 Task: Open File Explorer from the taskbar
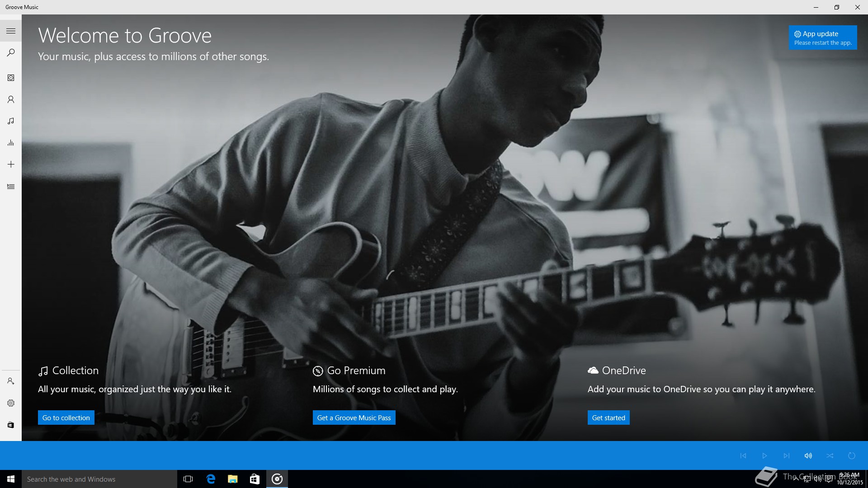pos(233,479)
